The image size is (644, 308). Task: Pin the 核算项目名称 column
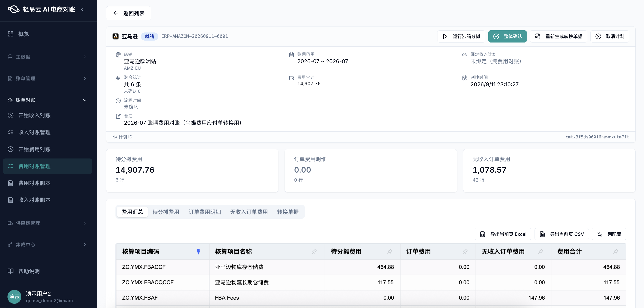click(x=314, y=252)
